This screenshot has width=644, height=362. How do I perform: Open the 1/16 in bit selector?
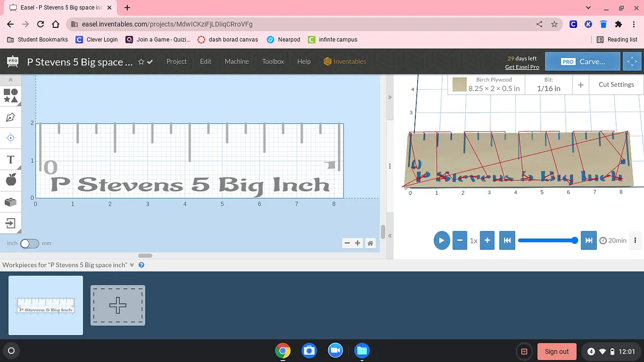548,85
